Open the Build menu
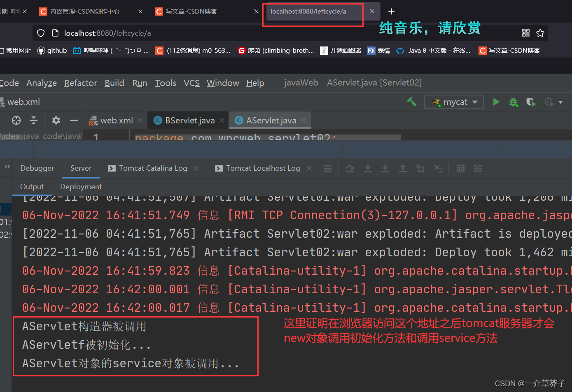This screenshot has height=392, width=572. pos(114,83)
